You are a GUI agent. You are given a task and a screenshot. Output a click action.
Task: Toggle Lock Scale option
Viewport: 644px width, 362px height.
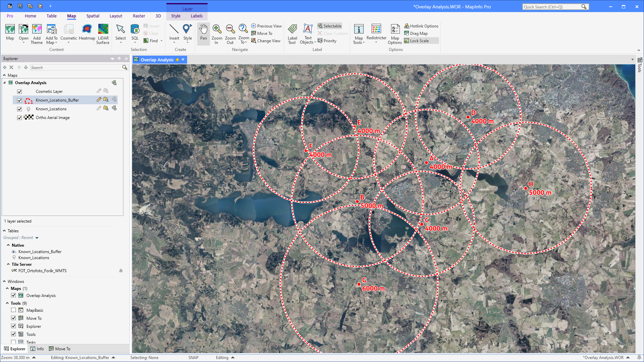421,41
